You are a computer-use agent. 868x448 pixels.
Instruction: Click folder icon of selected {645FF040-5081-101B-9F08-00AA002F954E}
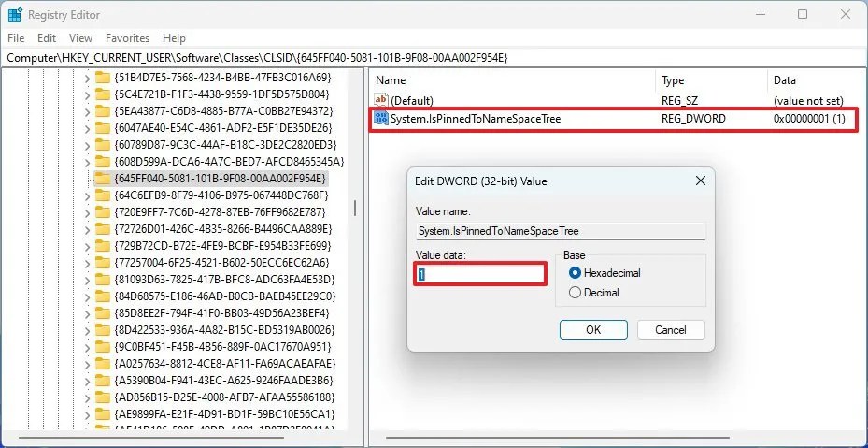(x=103, y=178)
